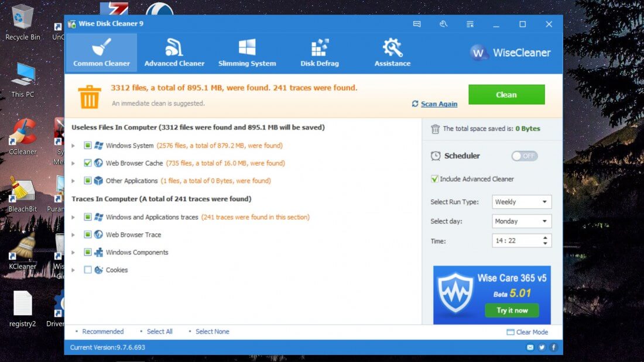Screen dimensions: 644x362
Task: Open the Recycle Bin desktop icon
Action: pos(23,23)
